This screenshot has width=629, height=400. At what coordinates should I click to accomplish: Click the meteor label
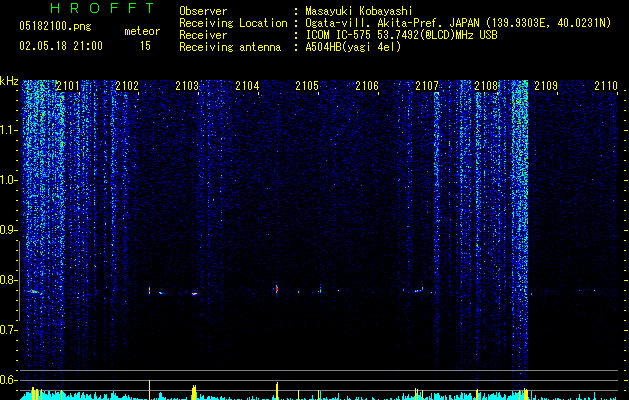[x=142, y=31]
